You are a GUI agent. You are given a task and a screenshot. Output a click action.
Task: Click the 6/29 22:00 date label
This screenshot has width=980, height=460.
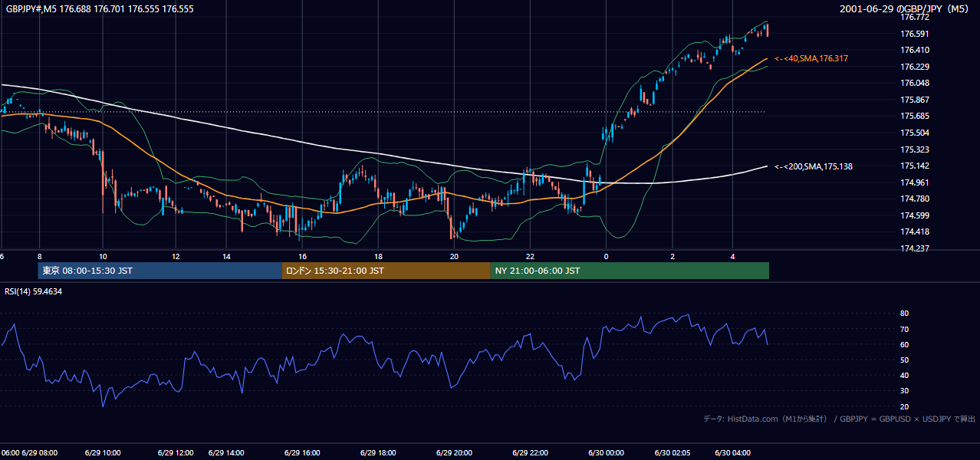pyautogui.click(x=530, y=452)
